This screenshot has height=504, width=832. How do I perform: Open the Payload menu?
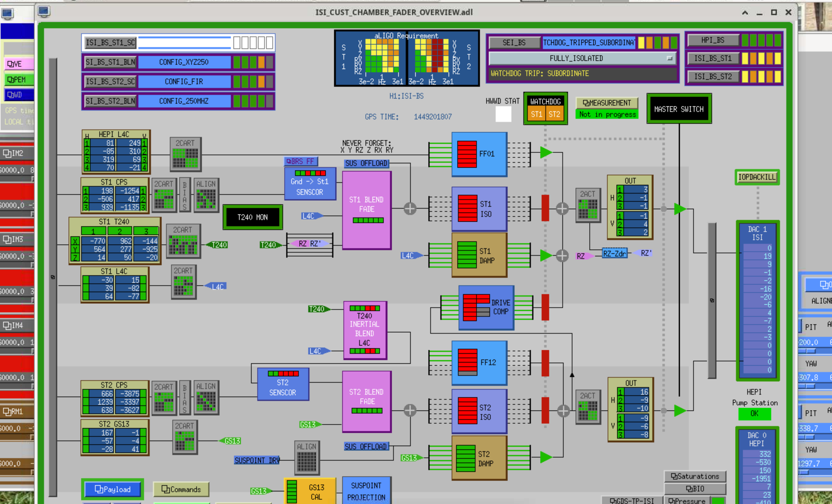112,489
